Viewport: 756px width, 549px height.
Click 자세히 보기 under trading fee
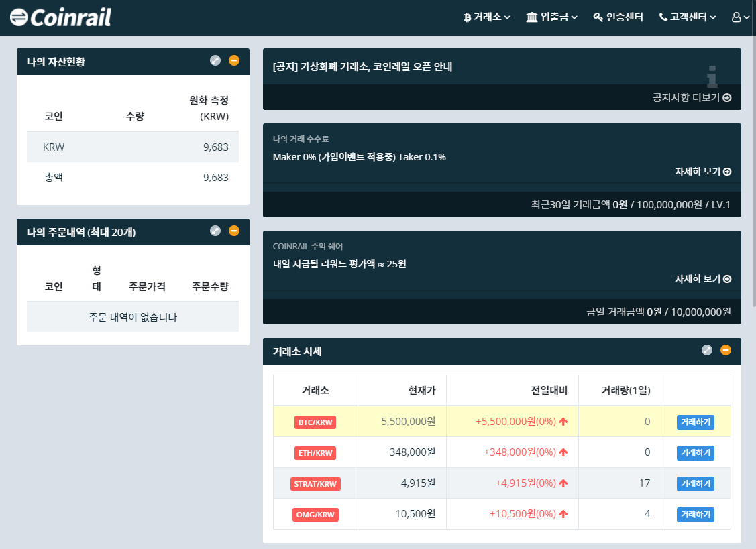[x=703, y=172]
